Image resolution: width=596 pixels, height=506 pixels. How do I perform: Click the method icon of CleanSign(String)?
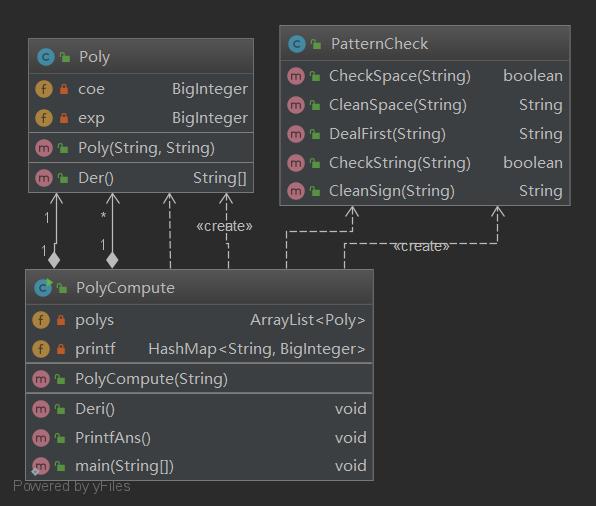click(x=296, y=191)
